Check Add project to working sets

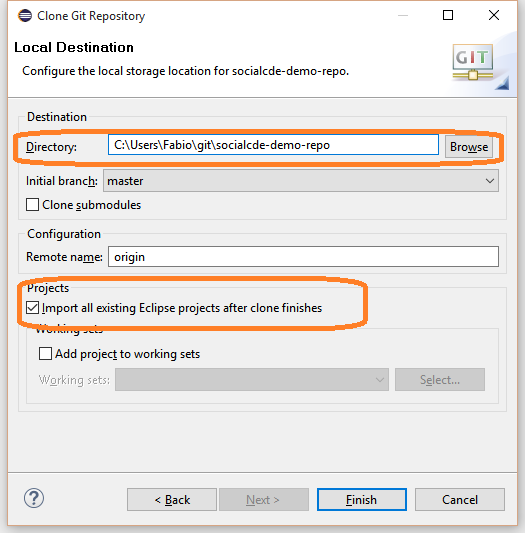pyautogui.click(x=45, y=354)
